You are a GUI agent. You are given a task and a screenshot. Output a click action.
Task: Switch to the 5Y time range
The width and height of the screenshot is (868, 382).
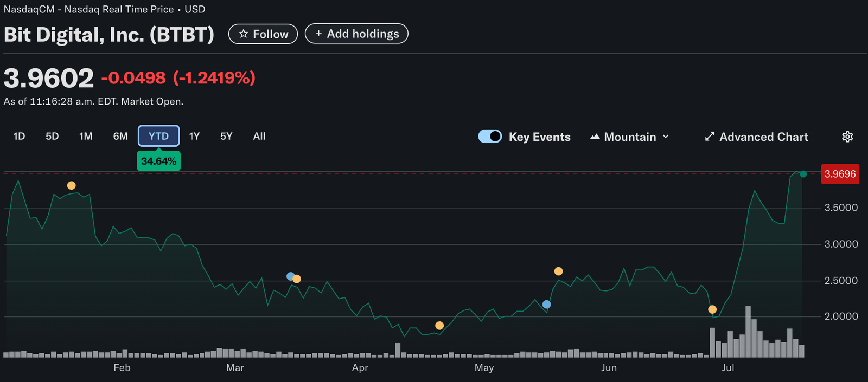(x=226, y=136)
